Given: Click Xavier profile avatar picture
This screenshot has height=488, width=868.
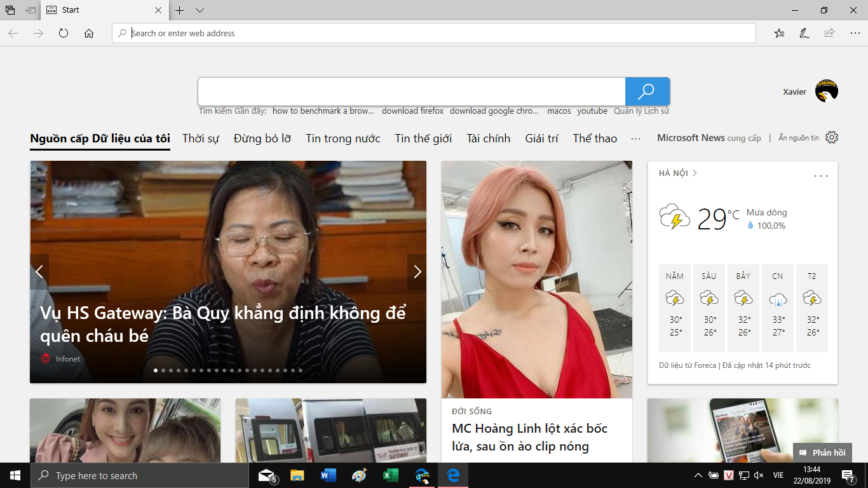Looking at the screenshot, I should (827, 91).
